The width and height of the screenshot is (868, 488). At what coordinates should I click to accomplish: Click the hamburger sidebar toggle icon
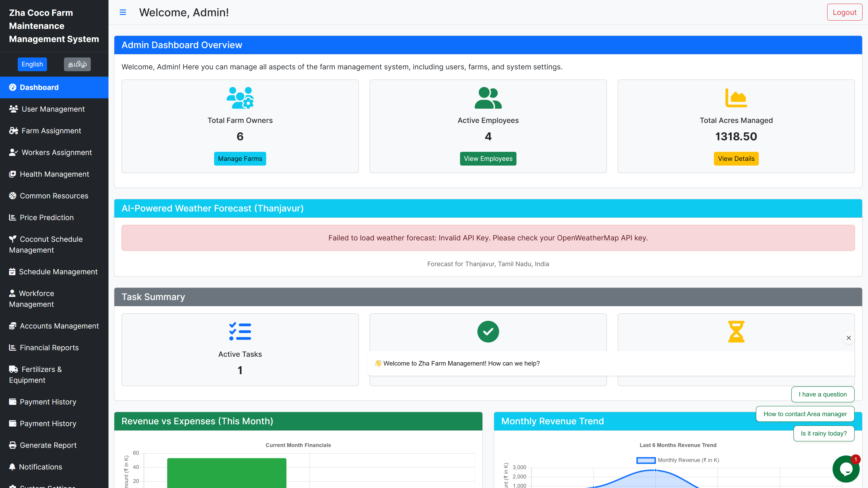(x=123, y=12)
